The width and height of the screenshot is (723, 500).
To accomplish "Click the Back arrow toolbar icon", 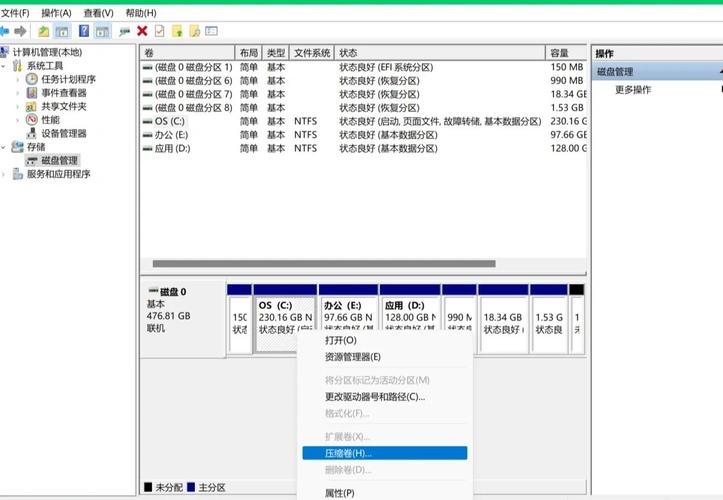I will click(x=4, y=31).
